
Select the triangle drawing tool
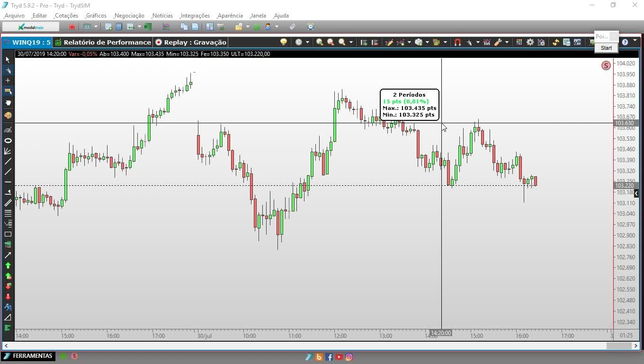tap(8, 318)
